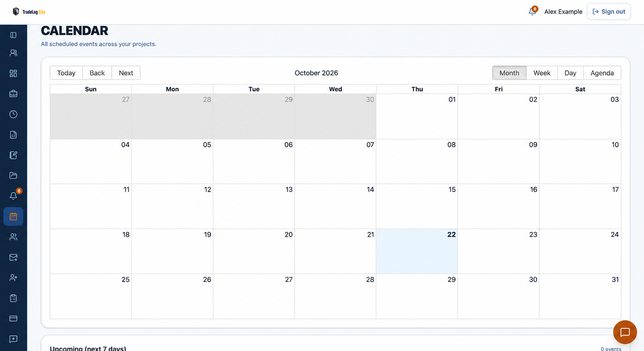Click the Sat column header
This screenshot has width=644, height=351.
click(x=580, y=89)
